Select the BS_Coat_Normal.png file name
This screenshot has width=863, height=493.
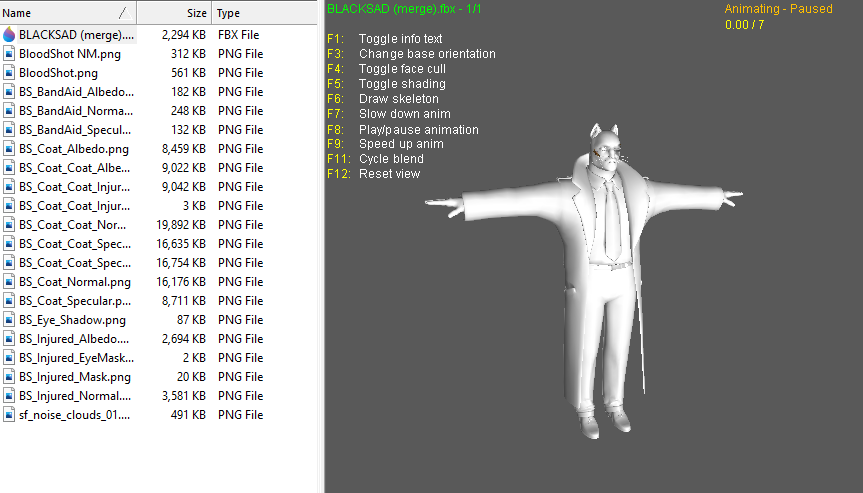pyautogui.click(x=75, y=282)
